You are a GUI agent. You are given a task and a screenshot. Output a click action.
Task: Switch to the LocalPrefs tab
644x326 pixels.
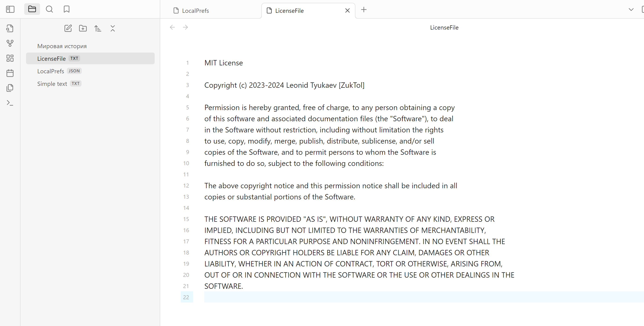point(195,11)
